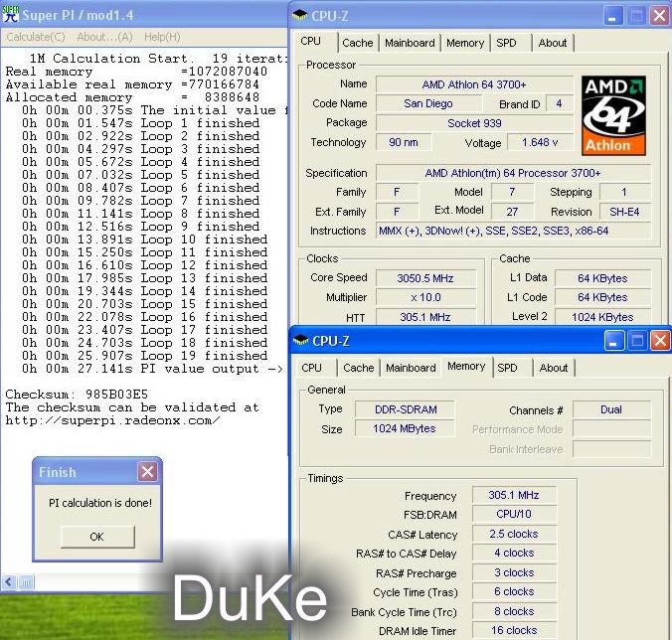Click OK in the Finish dialog

(97, 537)
